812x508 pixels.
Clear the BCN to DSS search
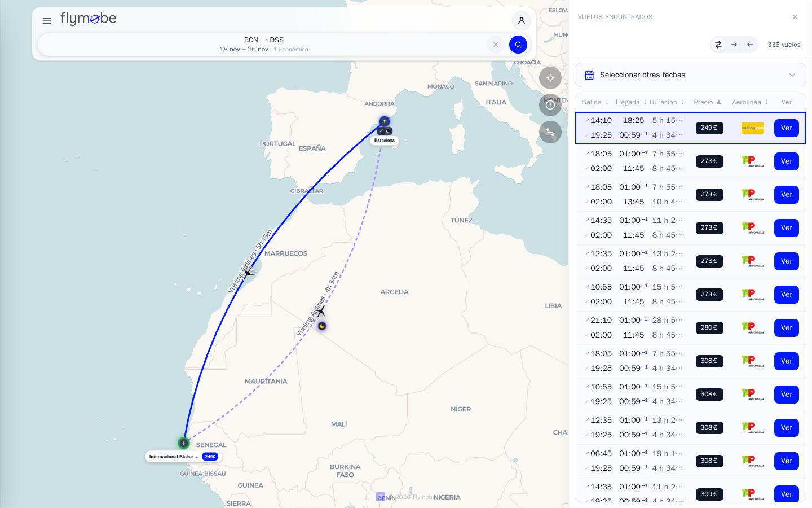tap(496, 45)
